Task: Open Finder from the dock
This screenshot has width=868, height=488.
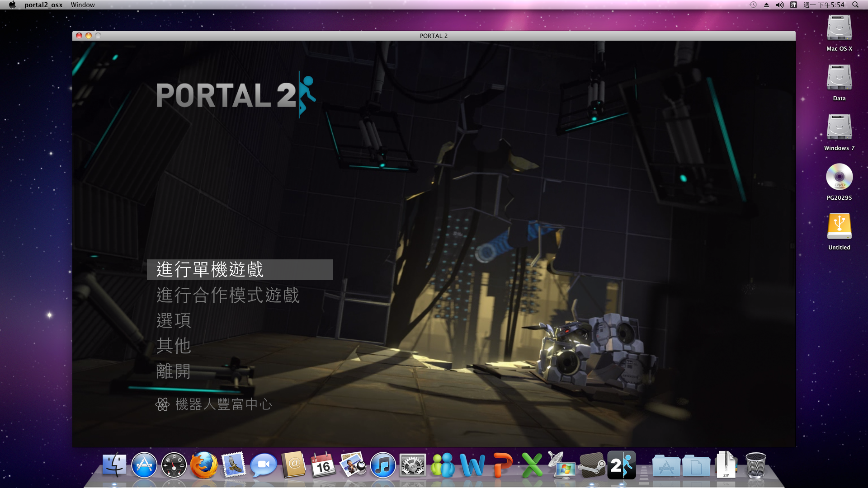Action: tap(114, 465)
